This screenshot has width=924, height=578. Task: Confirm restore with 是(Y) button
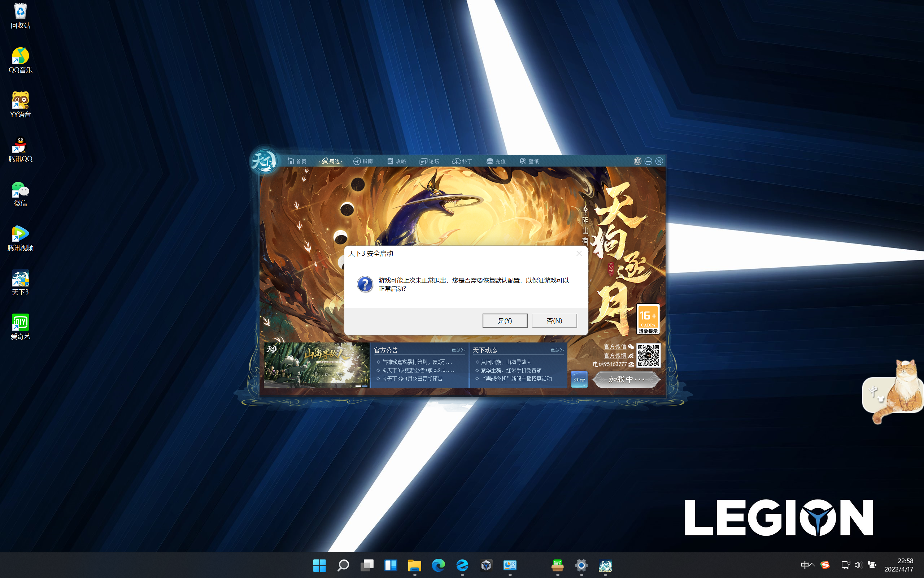505,321
